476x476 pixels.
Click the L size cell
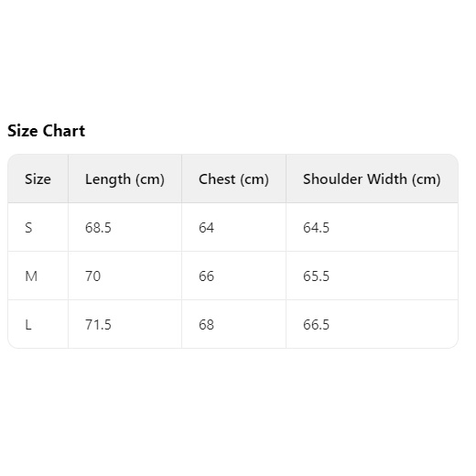pyautogui.click(x=28, y=325)
